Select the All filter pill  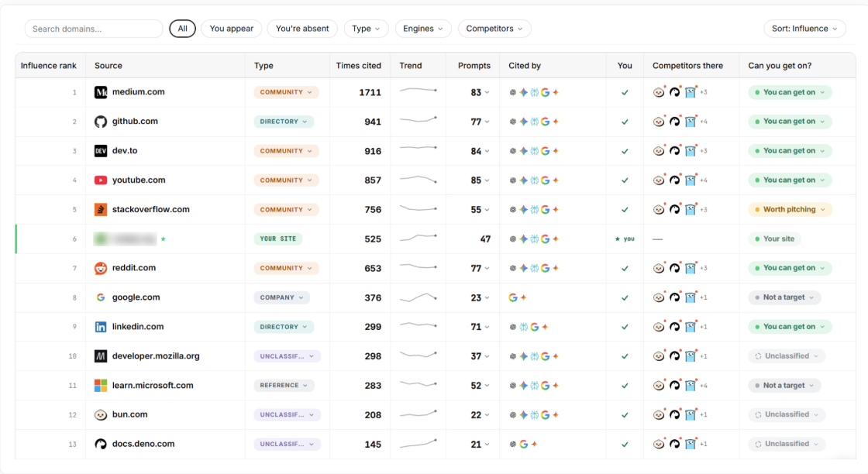coord(182,29)
